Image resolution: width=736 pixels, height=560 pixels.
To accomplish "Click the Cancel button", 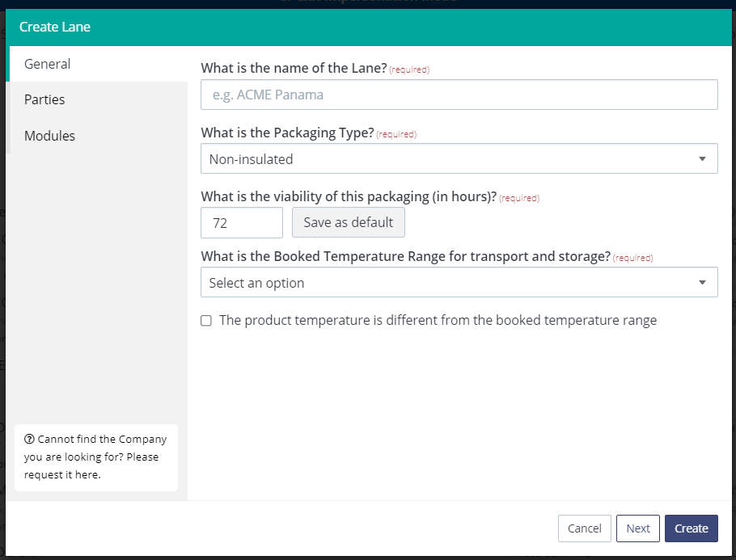I will [x=584, y=528].
